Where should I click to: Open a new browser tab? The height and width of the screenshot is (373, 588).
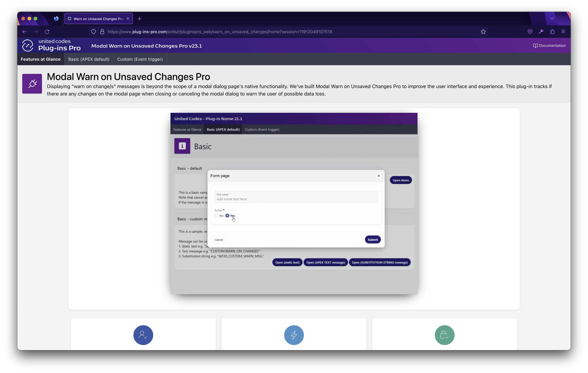(x=139, y=19)
